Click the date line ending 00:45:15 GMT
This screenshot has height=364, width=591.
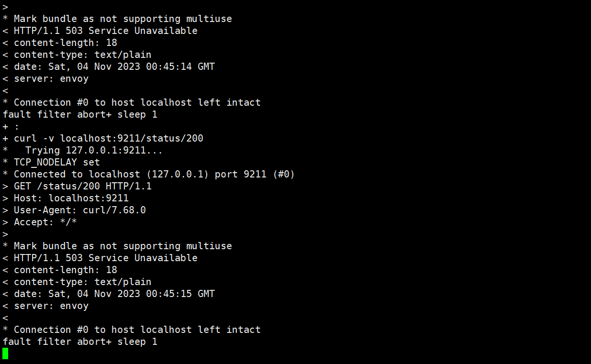[x=109, y=294]
